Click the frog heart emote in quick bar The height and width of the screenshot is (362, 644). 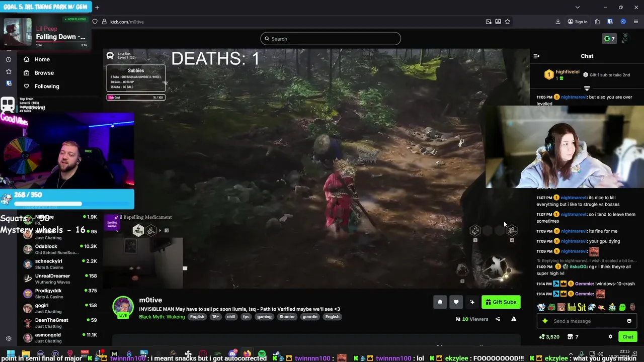coord(551,307)
